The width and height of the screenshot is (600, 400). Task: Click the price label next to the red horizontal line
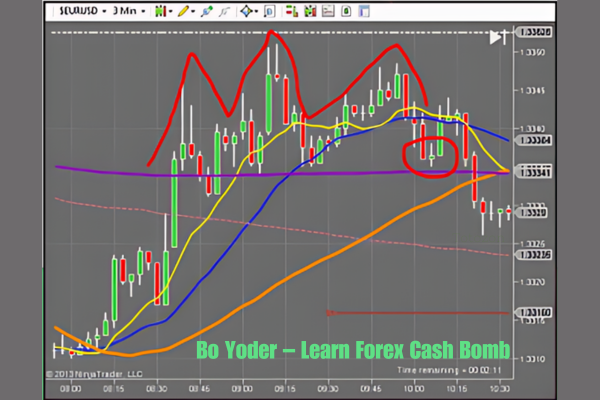pyautogui.click(x=534, y=313)
